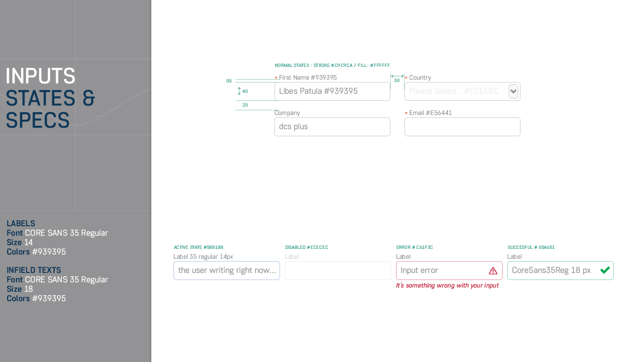Focus the 'Input error' field
The image size is (644, 362).
click(441, 271)
